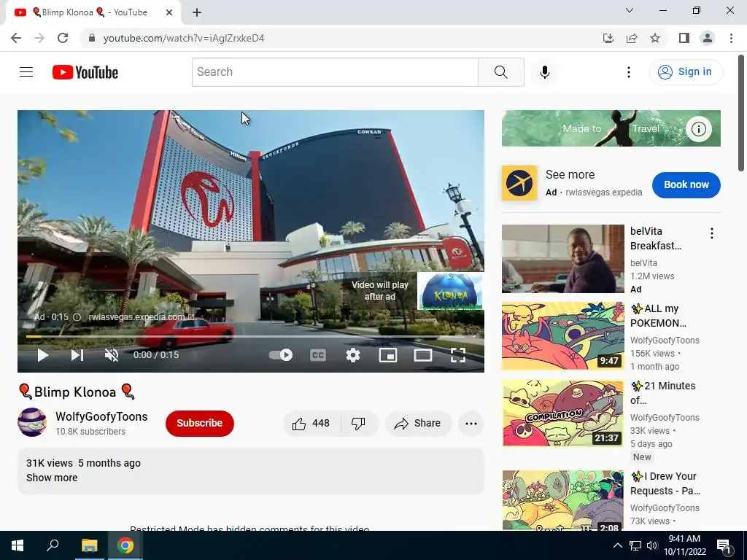Expand description with Show more
The width and height of the screenshot is (747, 560).
[x=52, y=478]
